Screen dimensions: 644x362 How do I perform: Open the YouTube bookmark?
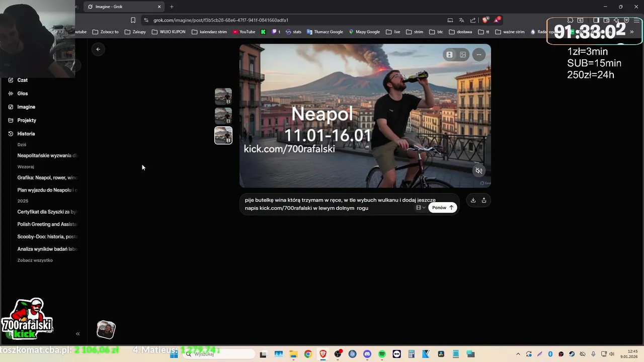[x=244, y=32]
